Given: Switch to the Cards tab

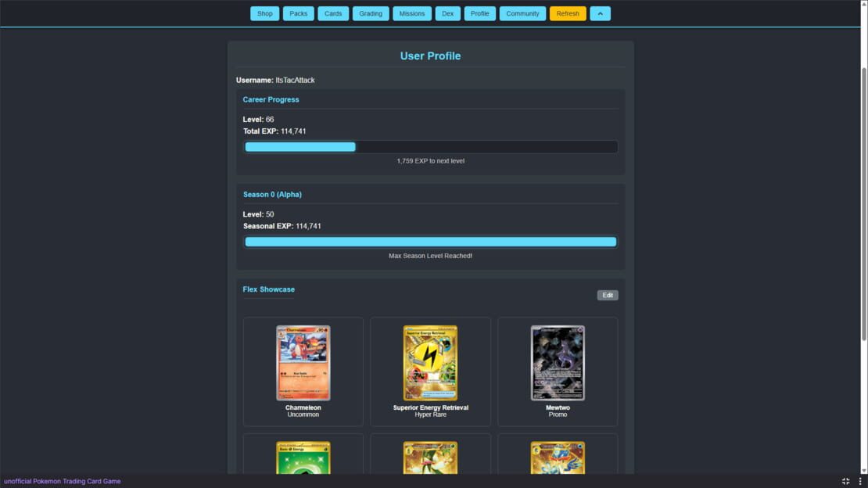Looking at the screenshot, I should click(x=333, y=13).
